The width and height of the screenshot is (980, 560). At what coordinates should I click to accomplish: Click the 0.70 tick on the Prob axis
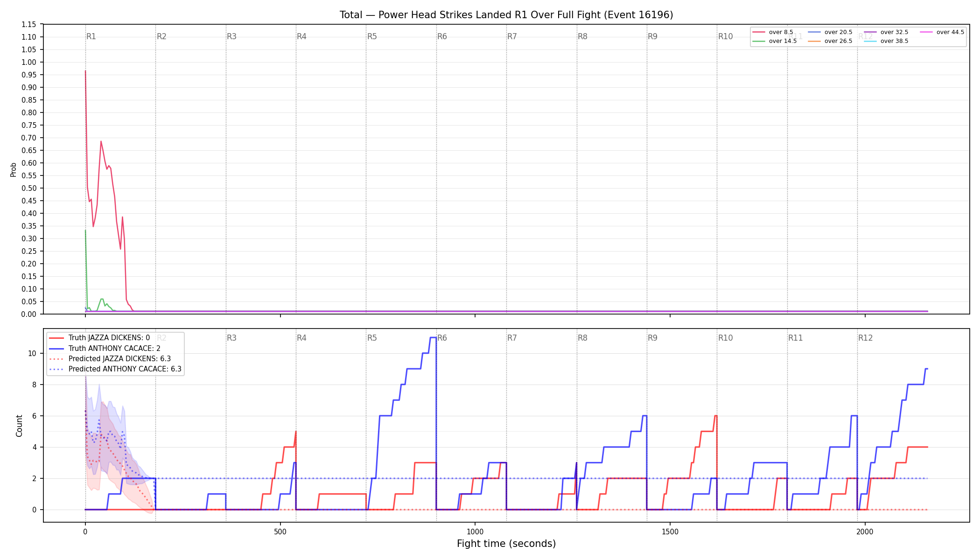(29, 138)
